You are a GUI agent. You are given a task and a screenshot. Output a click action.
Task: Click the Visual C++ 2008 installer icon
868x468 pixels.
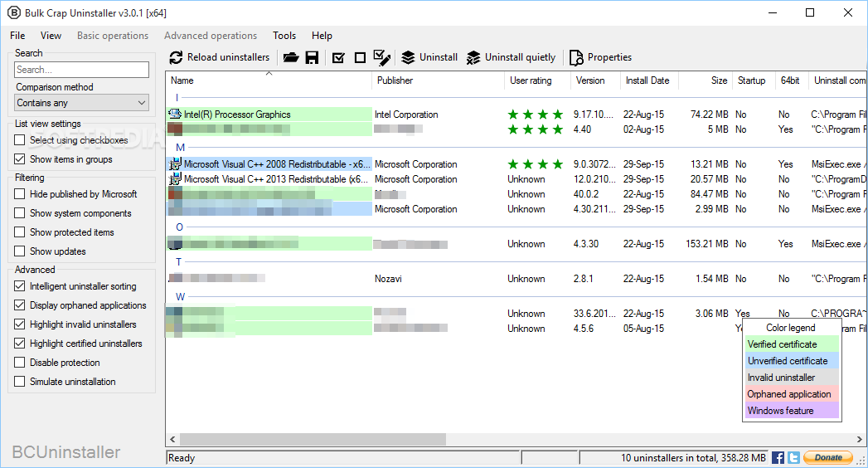(175, 164)
